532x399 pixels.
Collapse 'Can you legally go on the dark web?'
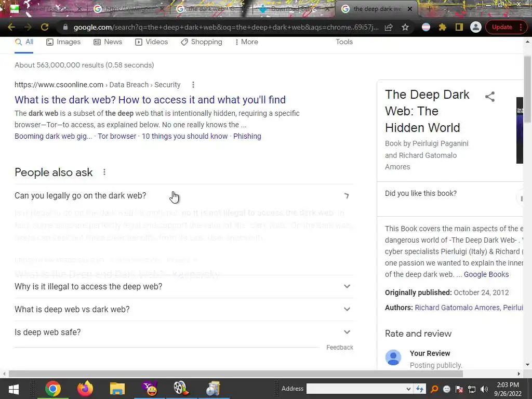(x=183, y=196)
